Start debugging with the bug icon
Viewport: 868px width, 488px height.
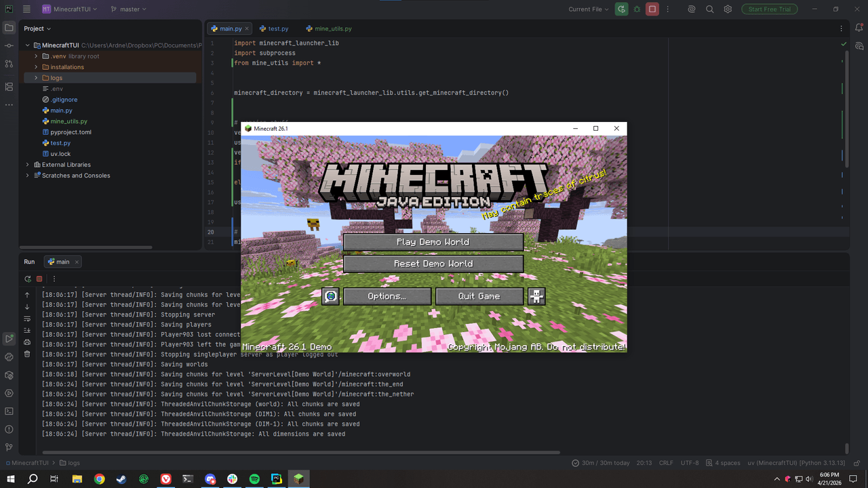coord(637,9)
